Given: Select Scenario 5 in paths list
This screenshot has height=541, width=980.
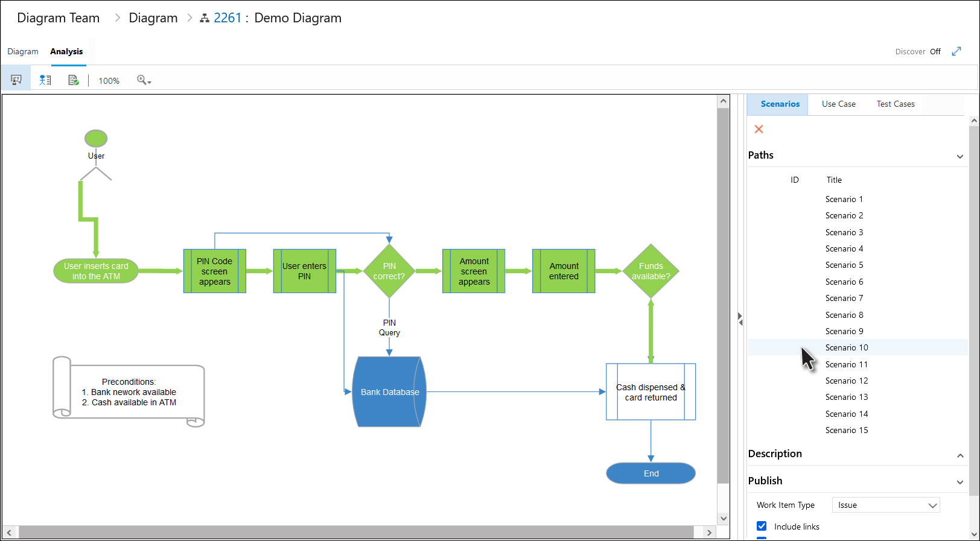Looking at the screenshot, I should tap(857, 265).
